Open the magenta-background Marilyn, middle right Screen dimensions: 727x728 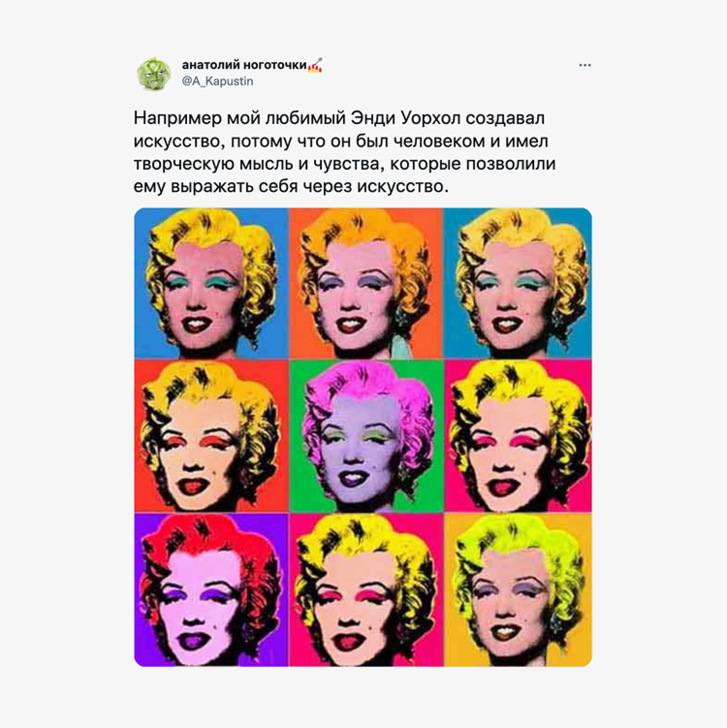point(518,436)
